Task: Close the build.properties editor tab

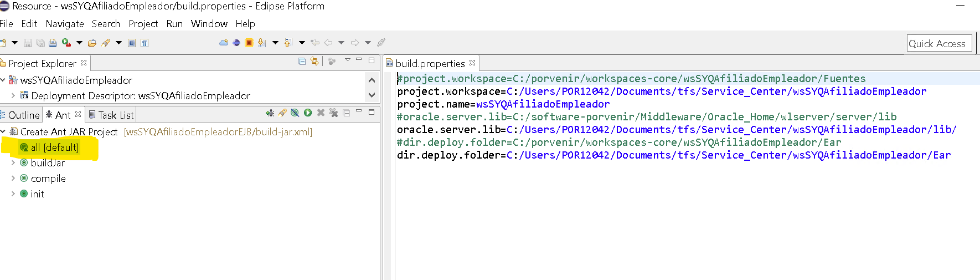Action: pos(472,63)
